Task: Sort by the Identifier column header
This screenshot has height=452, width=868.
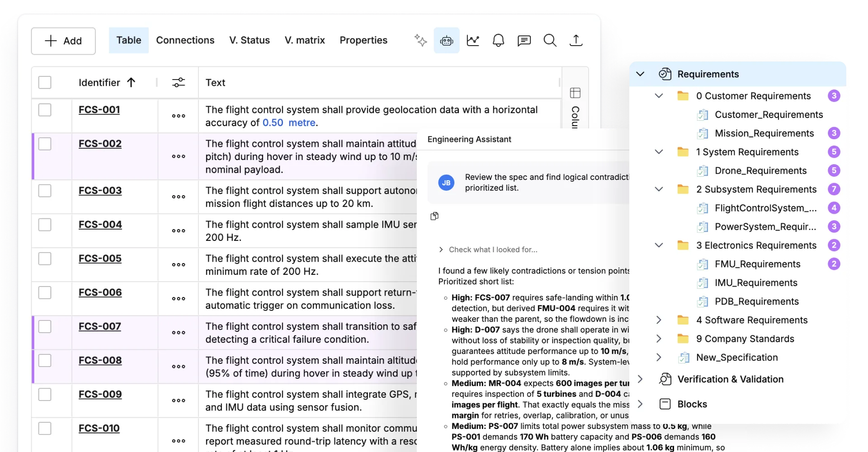Action: [107, 82]
